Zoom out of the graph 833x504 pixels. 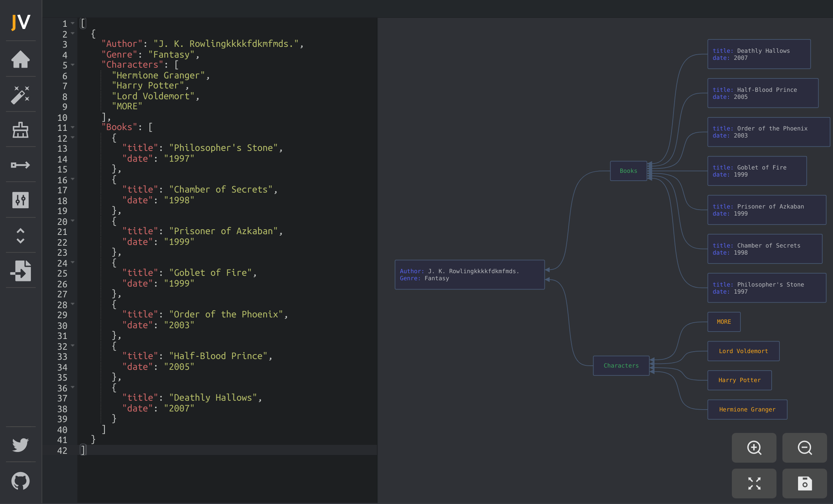click(x=804, y=448)
